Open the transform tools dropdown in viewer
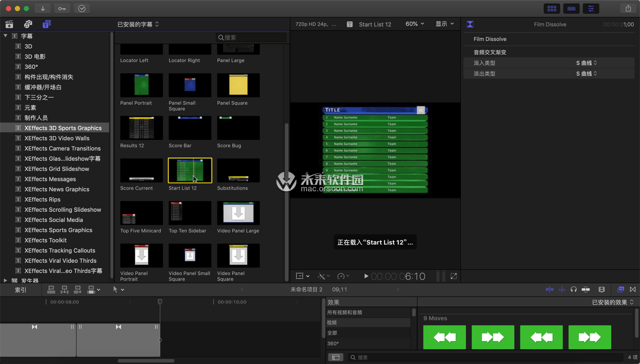The width and height of the screenshot is (640, 364). pos(303,276)
